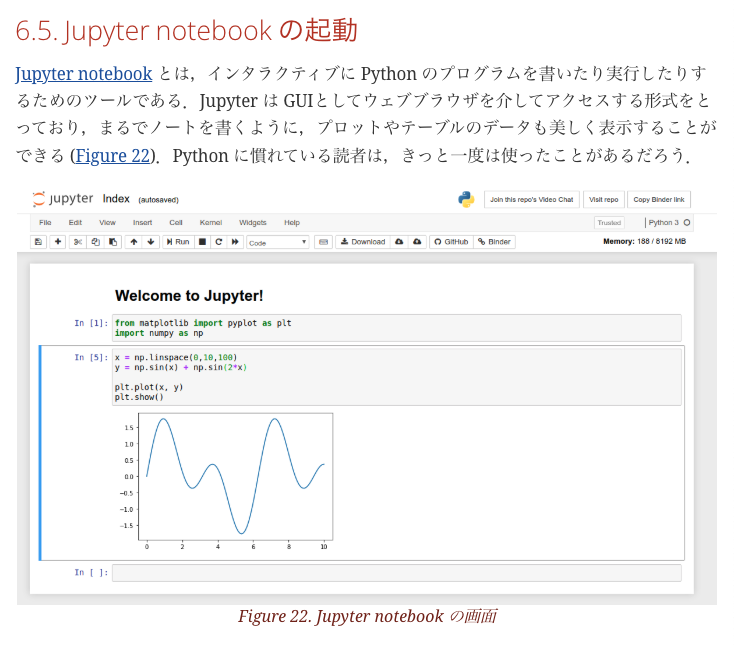This screenshot has width=734, height=649.
Task: Click the Python 3 kernel name
Action: pos(663,223)
